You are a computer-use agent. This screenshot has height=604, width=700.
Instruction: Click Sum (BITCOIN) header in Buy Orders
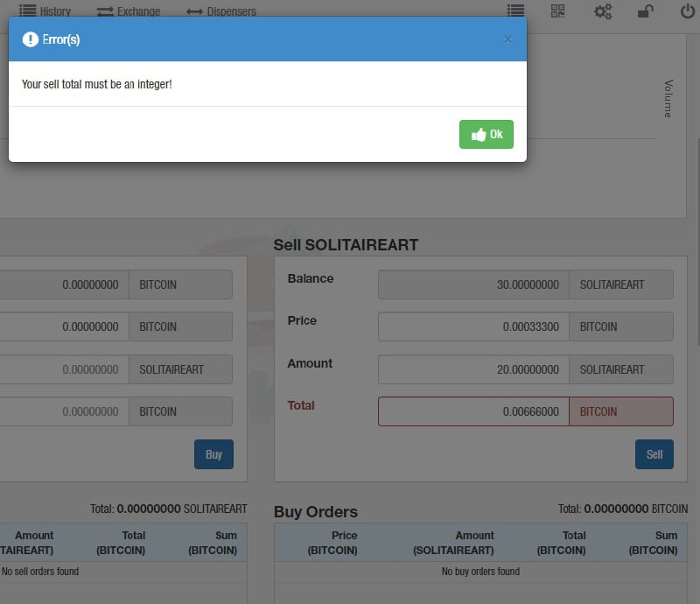(x=653, y=543)
